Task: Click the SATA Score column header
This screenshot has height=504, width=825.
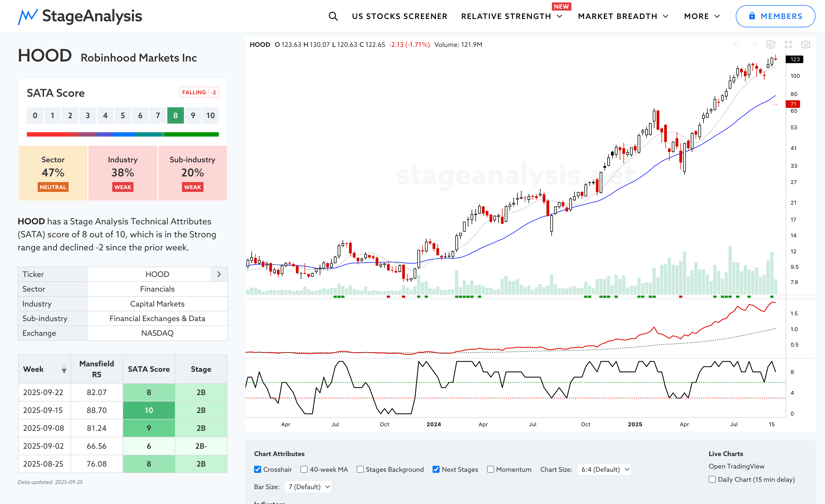Action: (x=149, y=369)
